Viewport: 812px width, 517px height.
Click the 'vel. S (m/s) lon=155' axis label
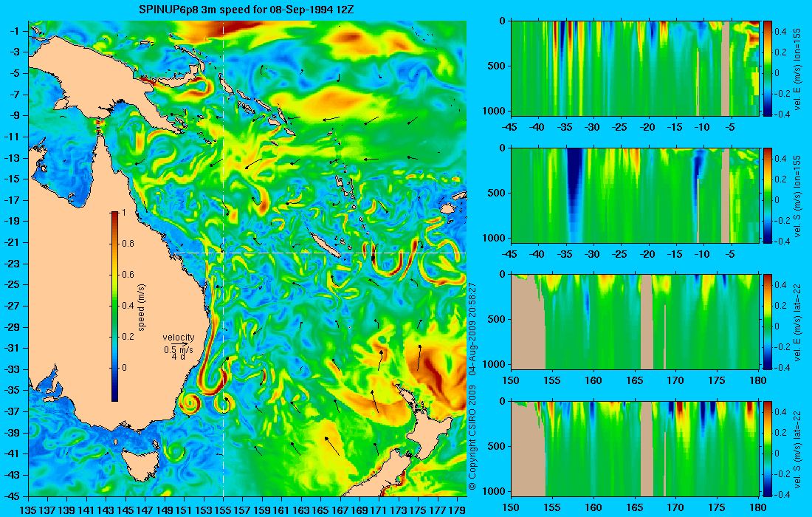(798, 195)
